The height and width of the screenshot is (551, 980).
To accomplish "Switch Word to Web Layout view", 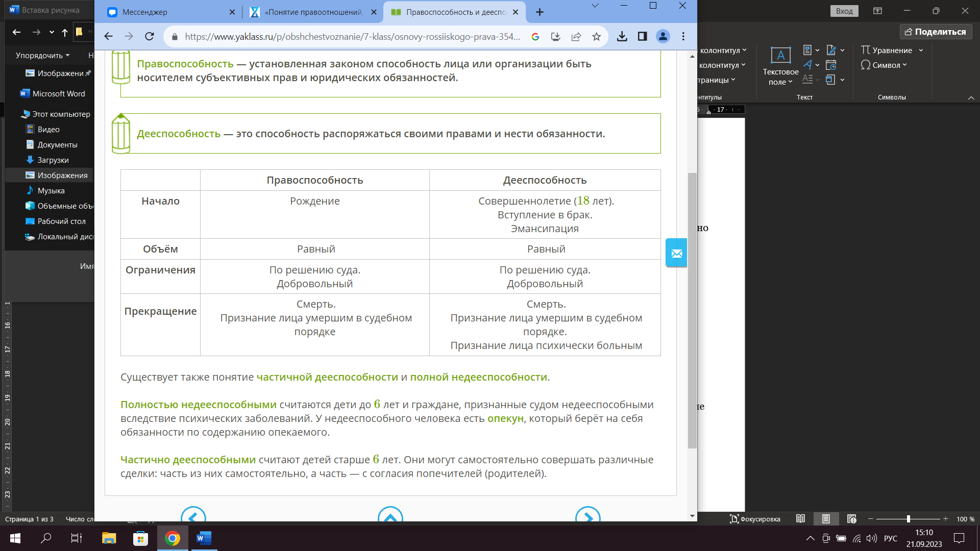I will click(x=851, y=519).
